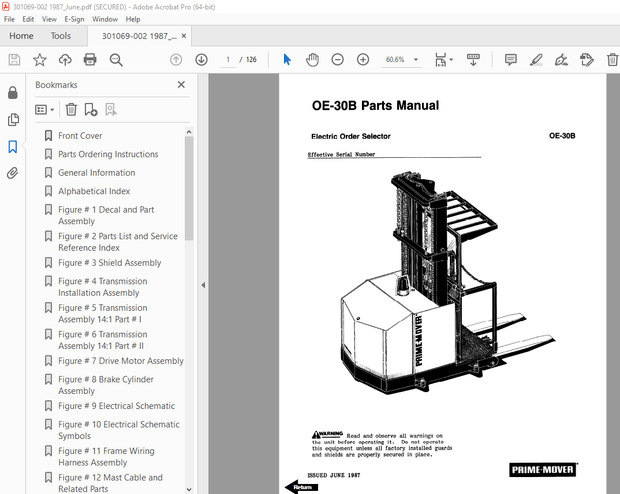Delete selected bookmark trash icon
The height and width of the screenshot is (494, 620).
[71, 109]
